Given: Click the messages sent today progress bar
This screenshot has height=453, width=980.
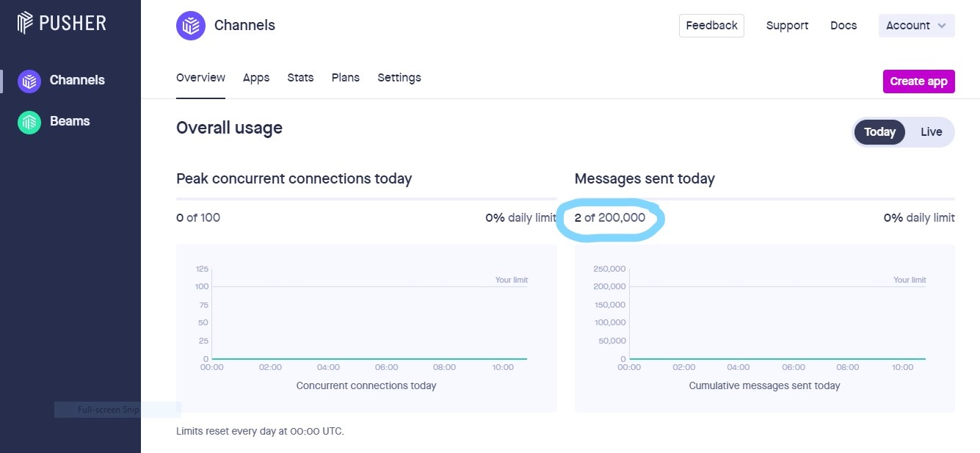Looking at the screenshot, I should click(x=764, y=199).
